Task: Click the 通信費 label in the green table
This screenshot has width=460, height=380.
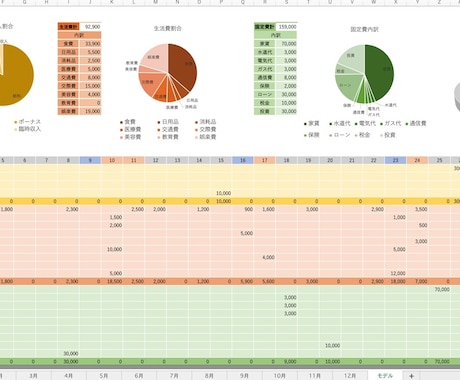Action: point(265,77)
